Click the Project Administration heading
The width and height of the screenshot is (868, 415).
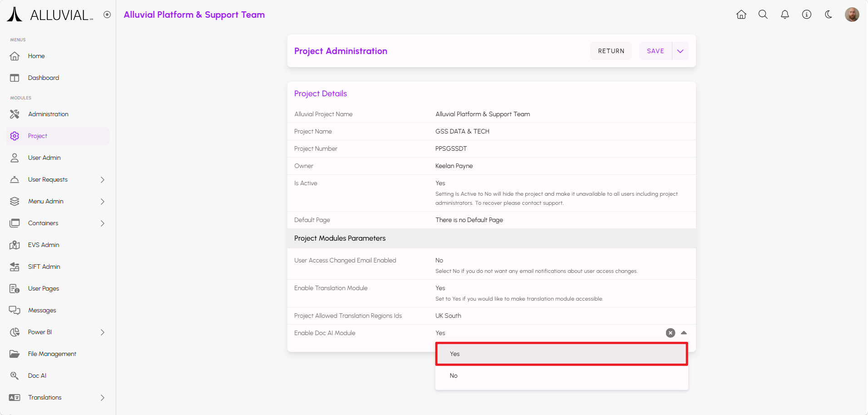point(341,51)
